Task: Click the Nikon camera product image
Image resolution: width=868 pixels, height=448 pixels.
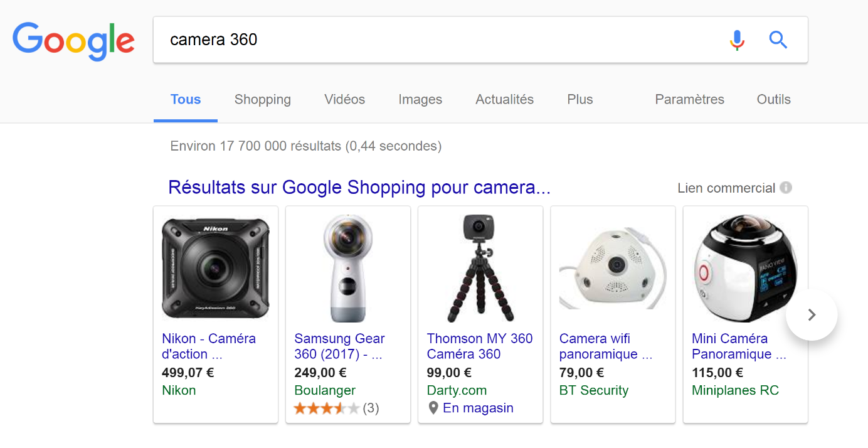Action: (x=216, y=269)
